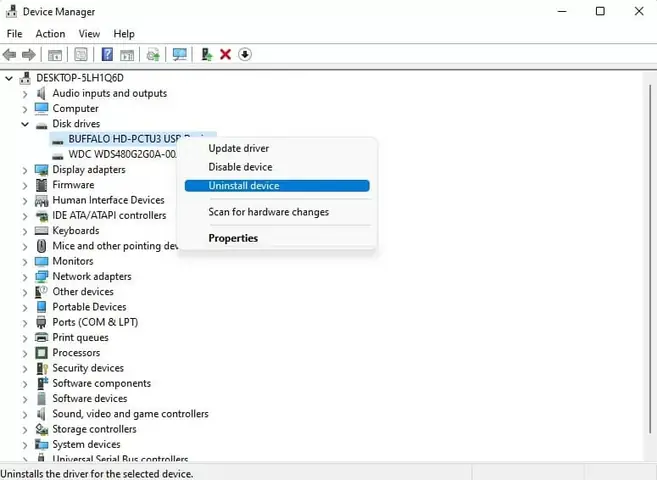The height and width of the screenshot is (480, 657).
Task: Select the Human Interface Devices label
Action: pyautogui.click(x=109, y=200)
